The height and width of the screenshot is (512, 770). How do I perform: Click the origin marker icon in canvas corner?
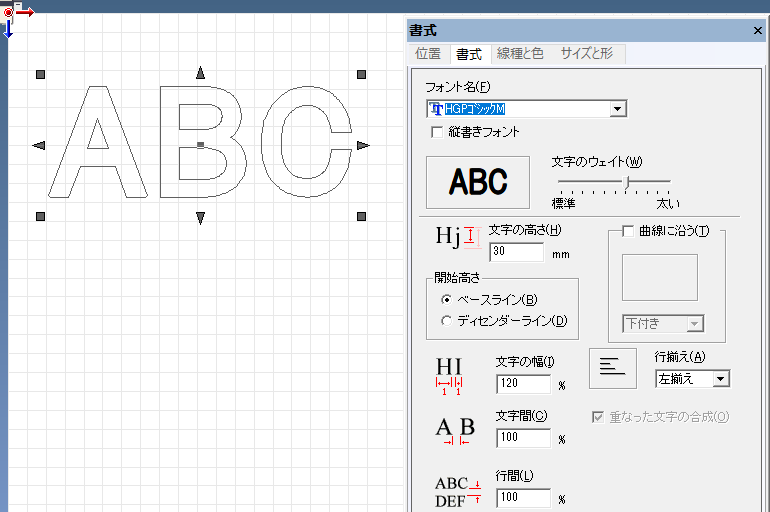click(x=8, y=13)
